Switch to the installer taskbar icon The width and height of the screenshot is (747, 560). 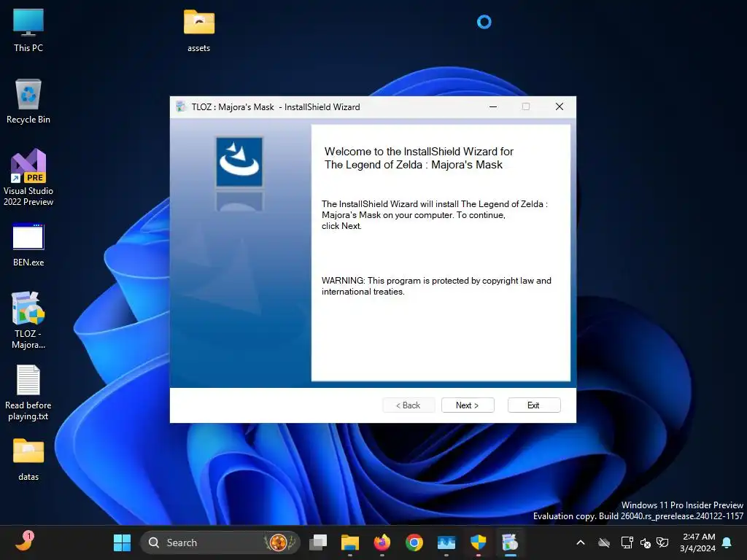click(510, 542)
